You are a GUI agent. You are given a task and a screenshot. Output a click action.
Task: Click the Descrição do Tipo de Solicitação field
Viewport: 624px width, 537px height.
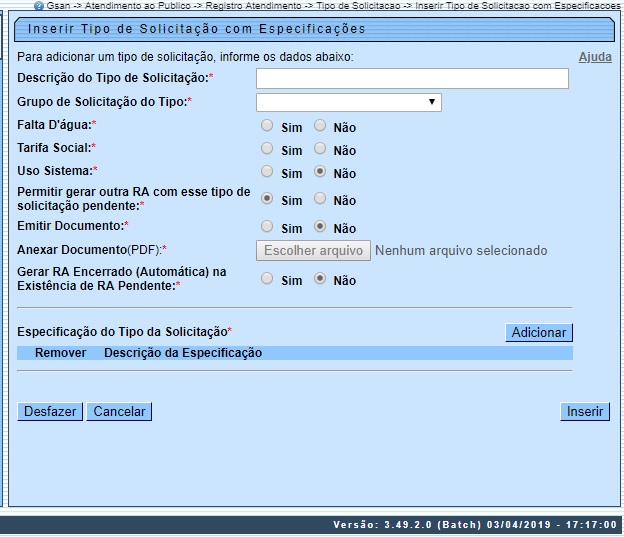pos(412,79)
